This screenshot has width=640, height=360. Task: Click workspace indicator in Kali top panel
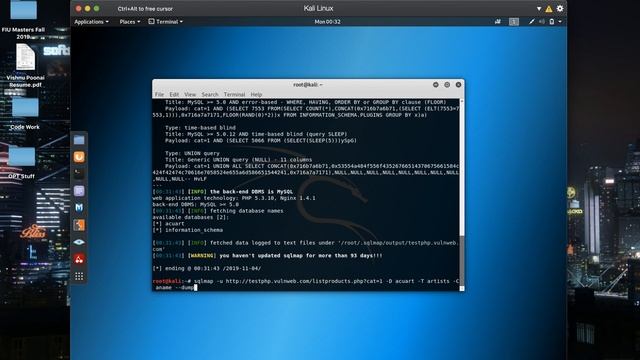[x=514, y=22]
